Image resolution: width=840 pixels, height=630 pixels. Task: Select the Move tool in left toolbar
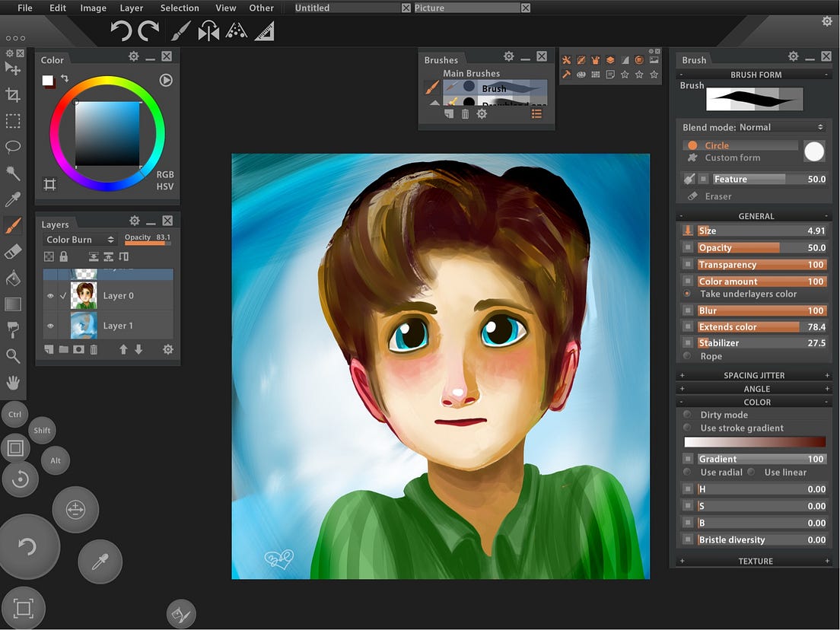point(13,68)
